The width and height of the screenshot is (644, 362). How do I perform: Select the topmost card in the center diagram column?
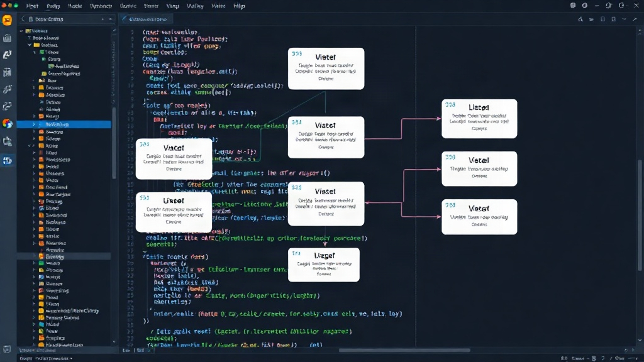click(x=326, y=69)
